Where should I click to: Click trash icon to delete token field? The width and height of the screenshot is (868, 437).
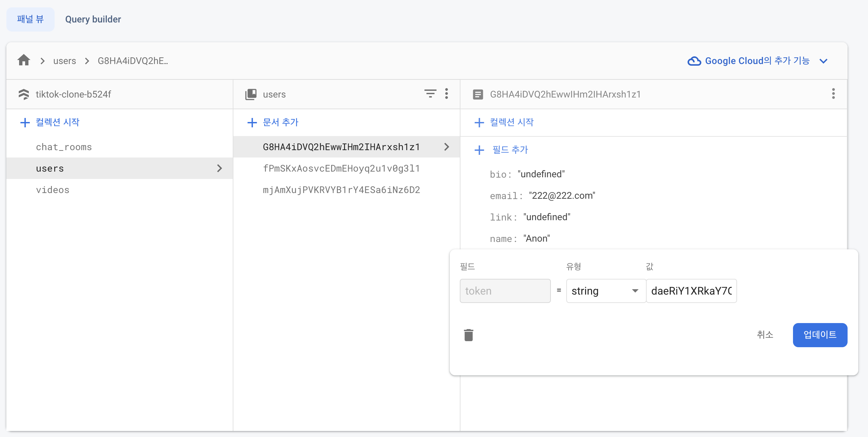tap(468, 335)
